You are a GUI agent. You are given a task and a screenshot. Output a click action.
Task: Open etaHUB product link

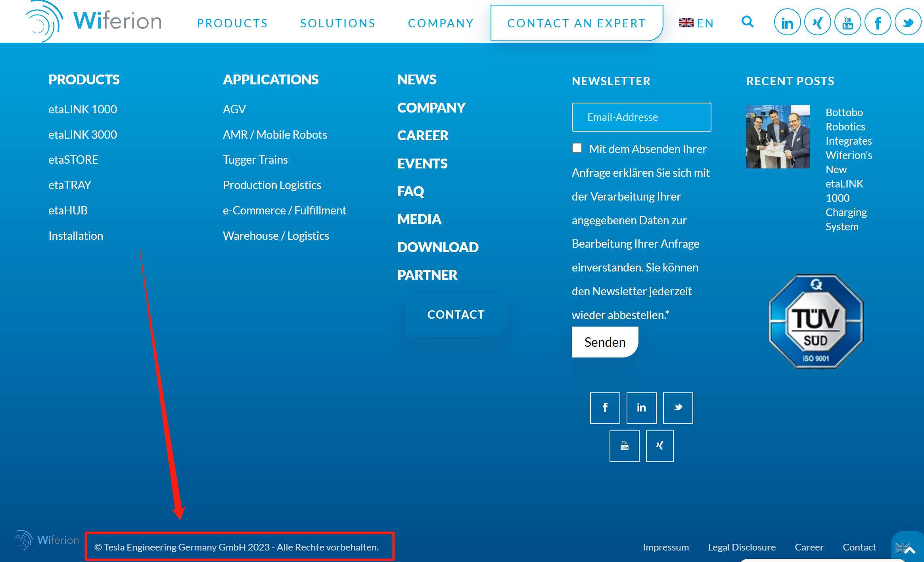pyautogui.click(x=68, y=210)
